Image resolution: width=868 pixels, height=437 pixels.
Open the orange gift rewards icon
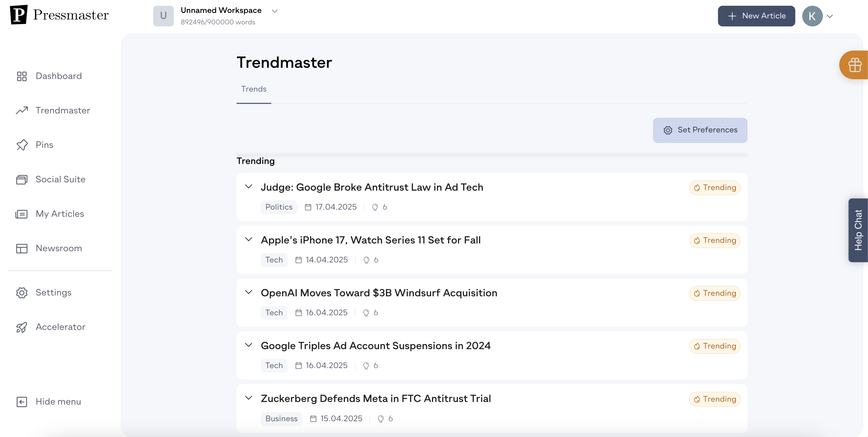tap(855, 65)
